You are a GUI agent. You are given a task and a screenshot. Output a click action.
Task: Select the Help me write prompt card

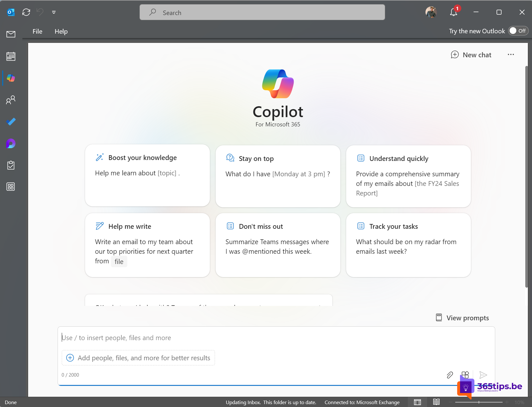[147, 245]
